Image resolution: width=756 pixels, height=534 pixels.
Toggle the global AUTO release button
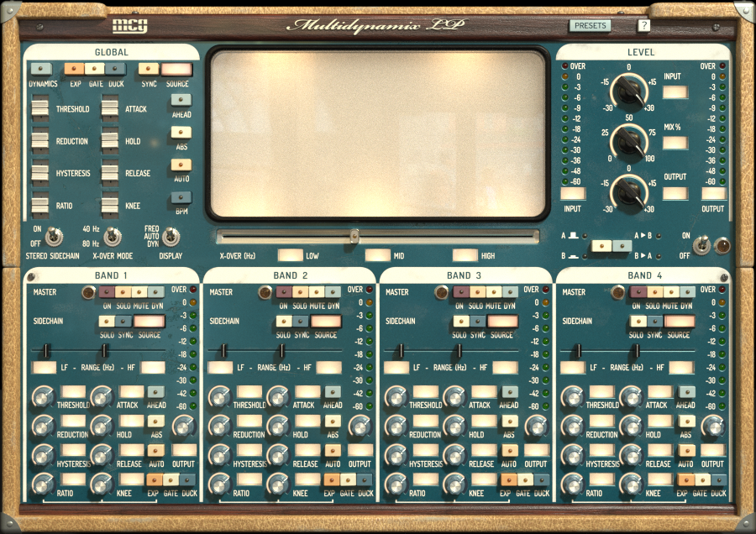pyautogui.click(x=181, y=165)
